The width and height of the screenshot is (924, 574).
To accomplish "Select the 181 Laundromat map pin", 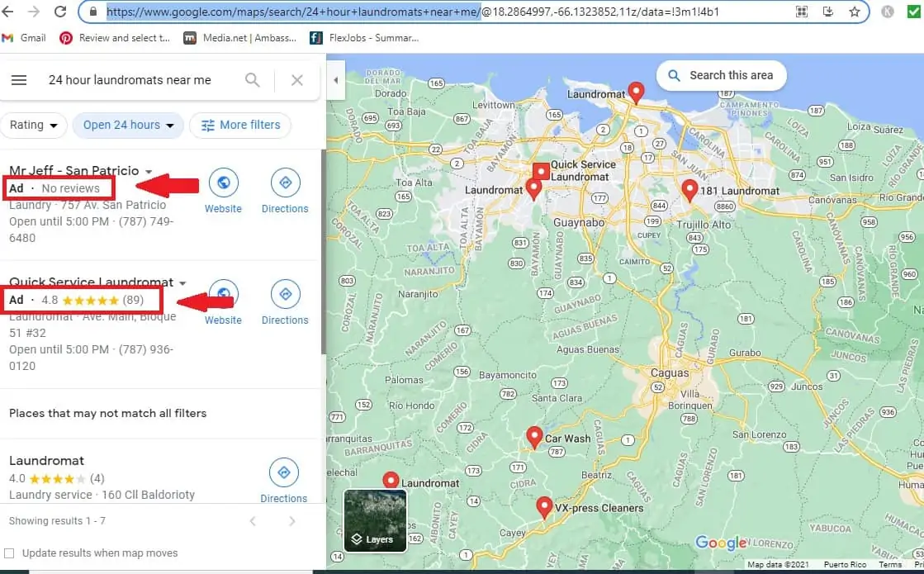I will point(689,190).
